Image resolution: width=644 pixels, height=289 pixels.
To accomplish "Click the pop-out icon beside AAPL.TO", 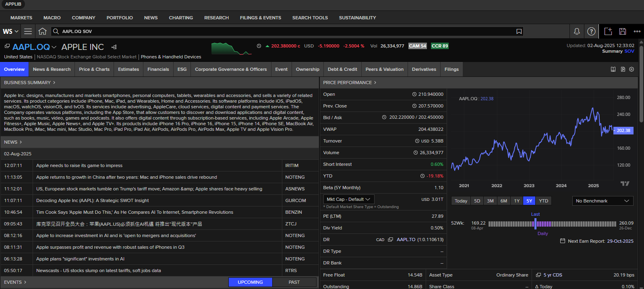I will (x=390, y=239).
